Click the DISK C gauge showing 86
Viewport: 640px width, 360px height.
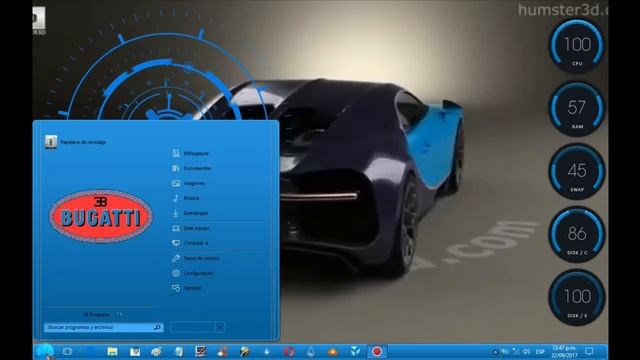coord(577,235)
